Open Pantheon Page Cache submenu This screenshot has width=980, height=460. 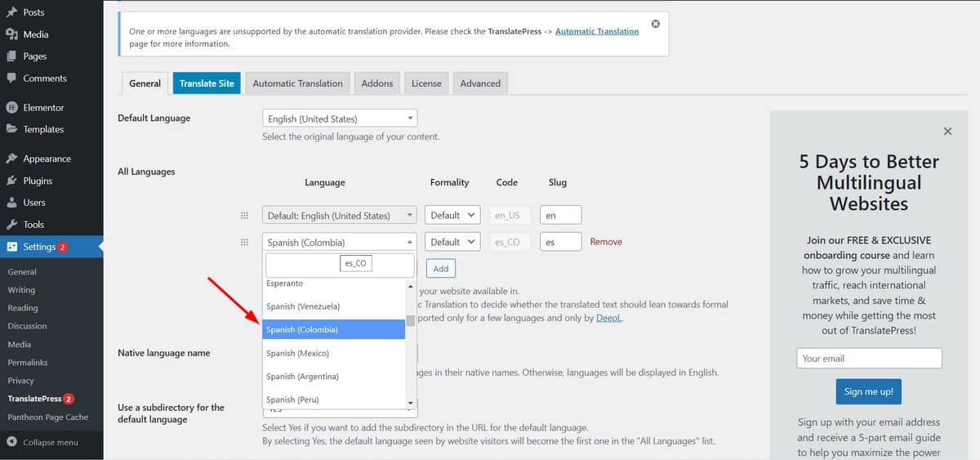47,417
